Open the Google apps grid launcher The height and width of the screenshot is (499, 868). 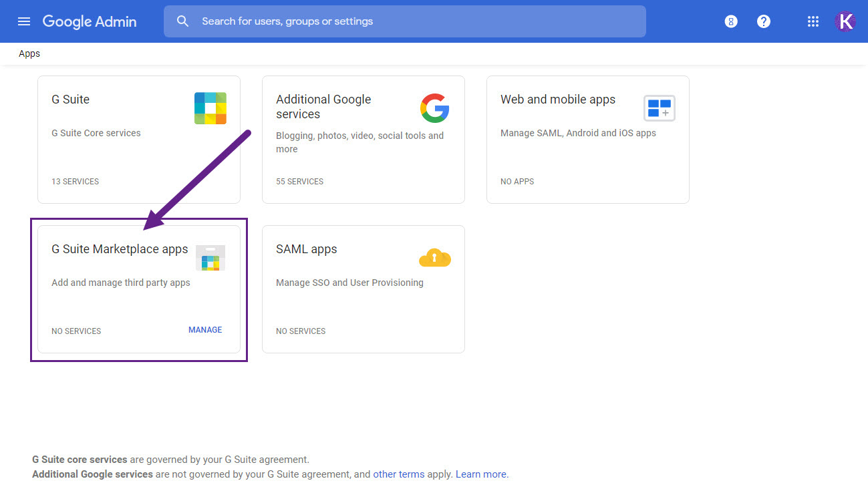point(813,21)
